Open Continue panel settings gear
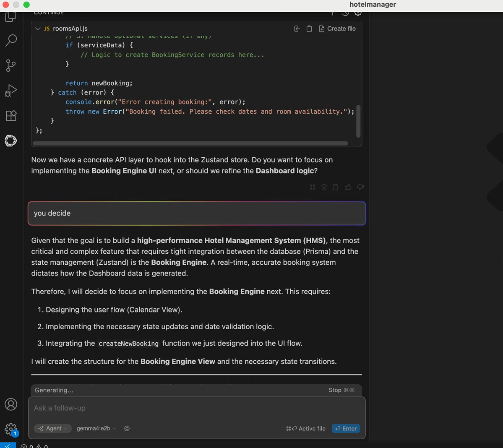 (358, 13)
